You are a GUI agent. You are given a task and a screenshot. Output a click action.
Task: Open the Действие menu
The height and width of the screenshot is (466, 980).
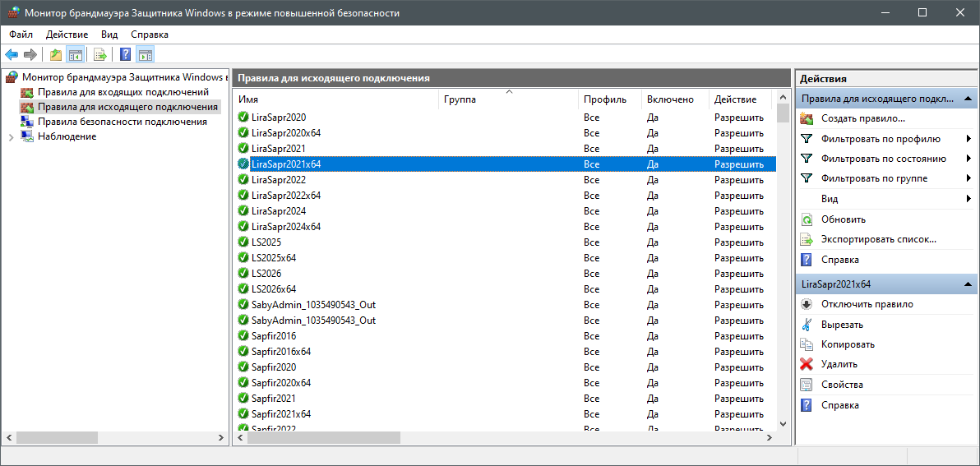(x=67, y=35)
